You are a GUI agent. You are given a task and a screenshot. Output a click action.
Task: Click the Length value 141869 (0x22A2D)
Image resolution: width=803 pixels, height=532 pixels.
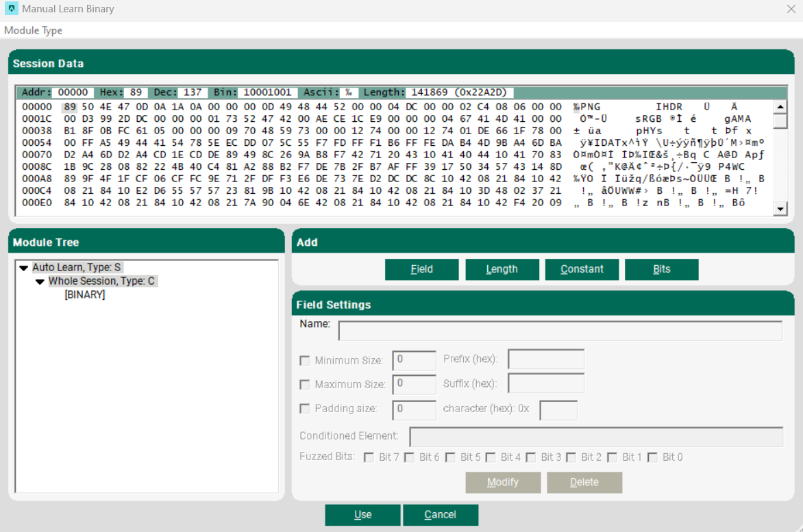click(459, 92)
